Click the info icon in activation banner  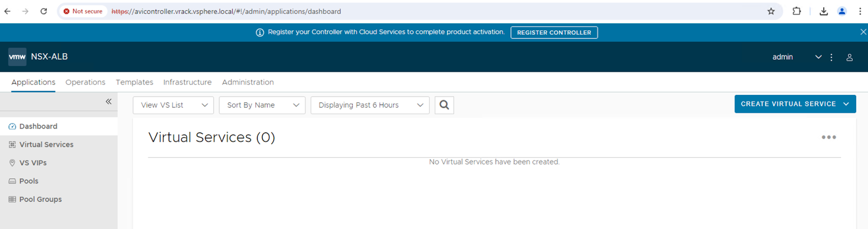[260, 33]
